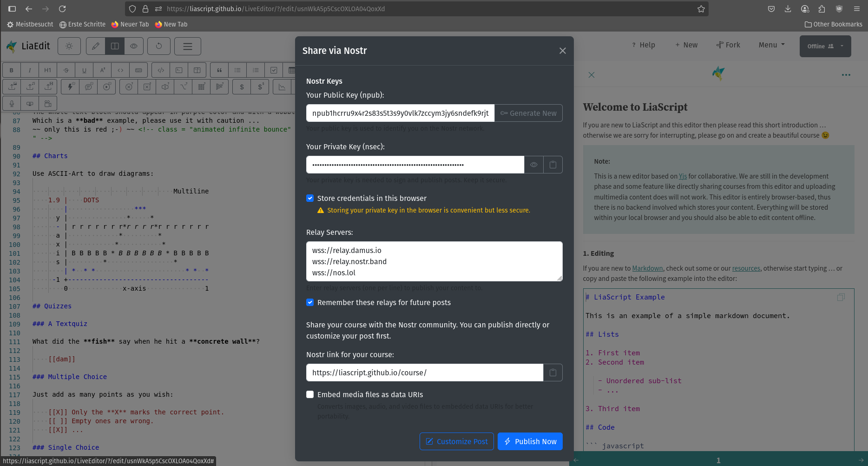Insert an inline dollar-sign formula
The image size is (868, 466).
click(242, 87)
